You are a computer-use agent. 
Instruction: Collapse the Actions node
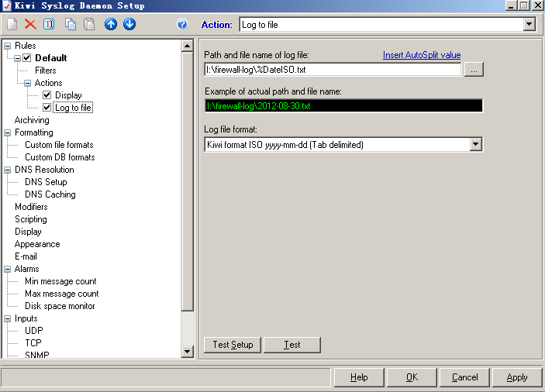(x=27, y=84)
